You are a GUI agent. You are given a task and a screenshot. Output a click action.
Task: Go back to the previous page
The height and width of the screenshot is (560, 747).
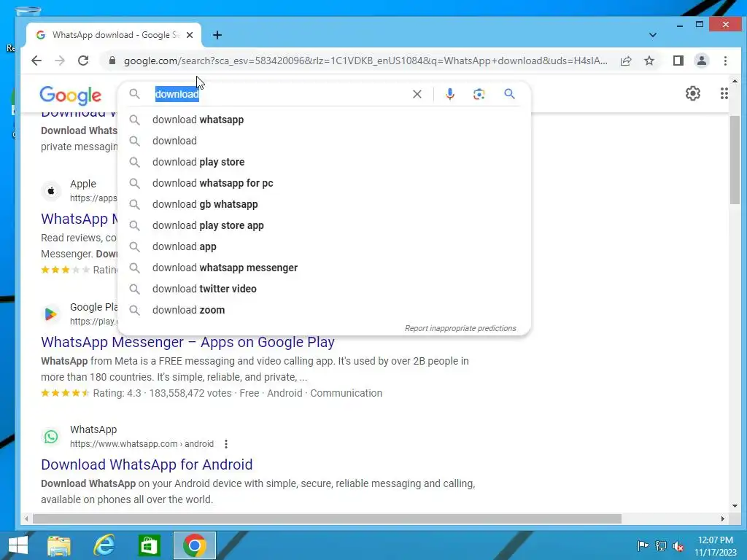pyautogui.click(x=36, y=61)
